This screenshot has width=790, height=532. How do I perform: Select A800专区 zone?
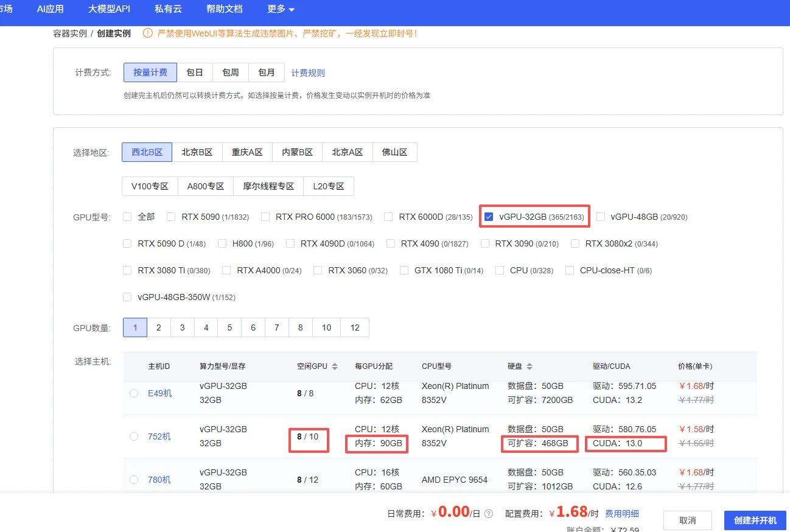tap(206, 186)
